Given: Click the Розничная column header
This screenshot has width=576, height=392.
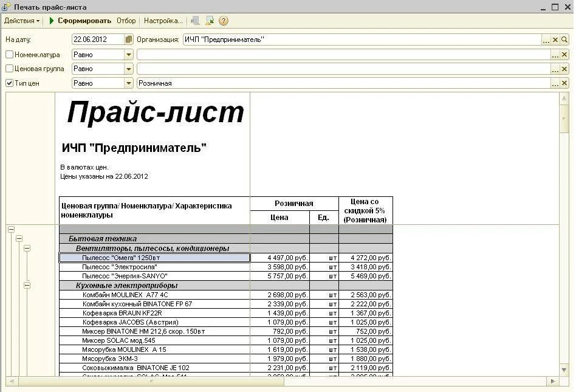Looking at the screenshot, I should [294, 204].
